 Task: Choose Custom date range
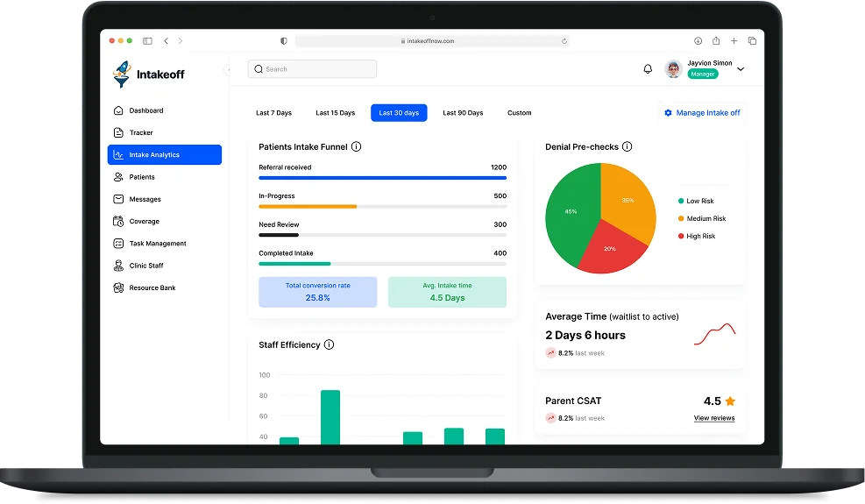519,112
